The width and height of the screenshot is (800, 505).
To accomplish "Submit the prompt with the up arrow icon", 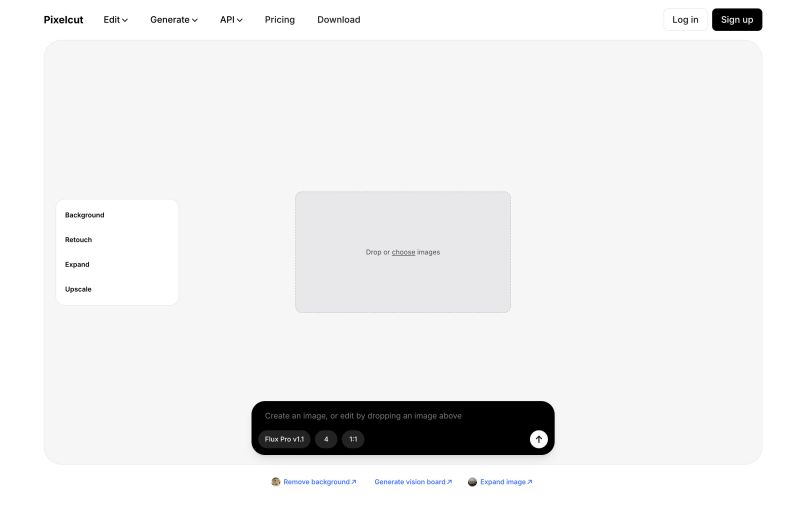I will click(539, 439).
